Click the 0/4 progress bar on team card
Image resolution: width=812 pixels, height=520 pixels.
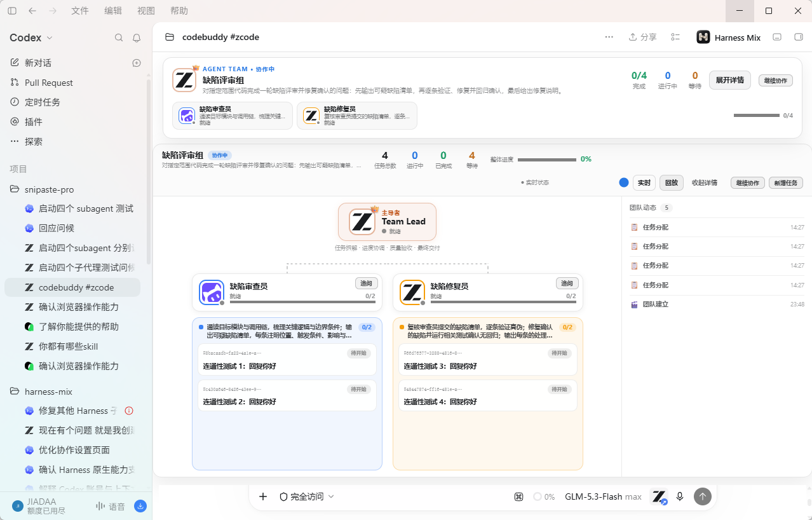coord(756,116)
